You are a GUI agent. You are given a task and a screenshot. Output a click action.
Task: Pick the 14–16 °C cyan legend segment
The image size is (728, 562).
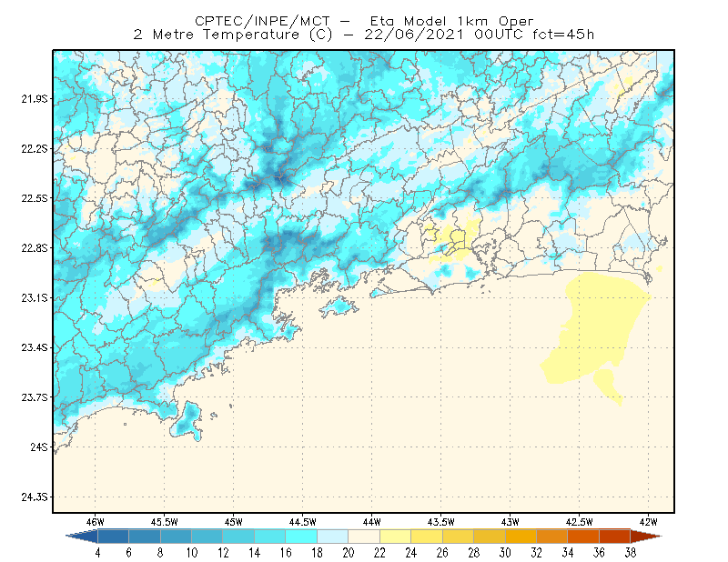(270, 537)
